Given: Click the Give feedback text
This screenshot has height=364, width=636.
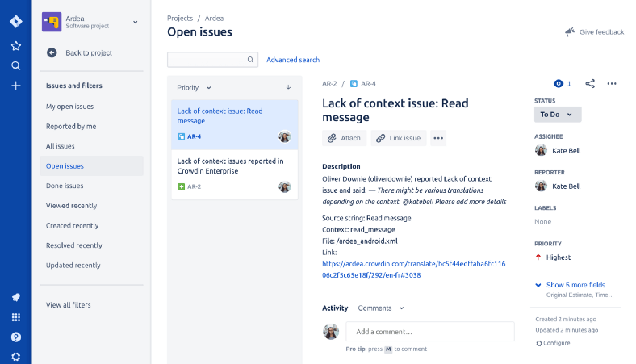Looking at the screenshot, I should (x=601, y=32).
